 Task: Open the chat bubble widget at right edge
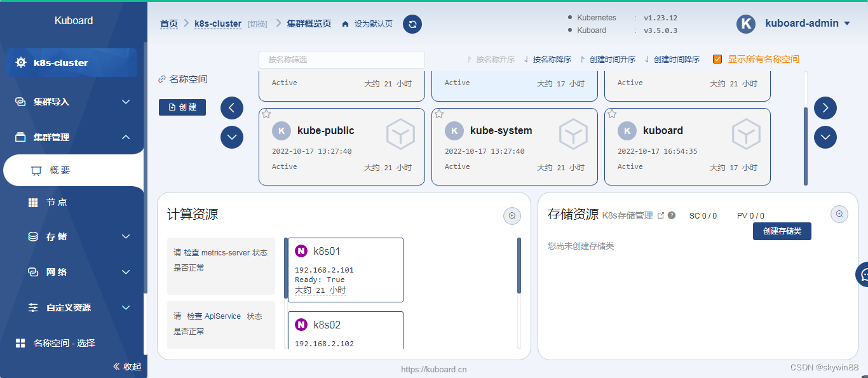pos(863,274)
